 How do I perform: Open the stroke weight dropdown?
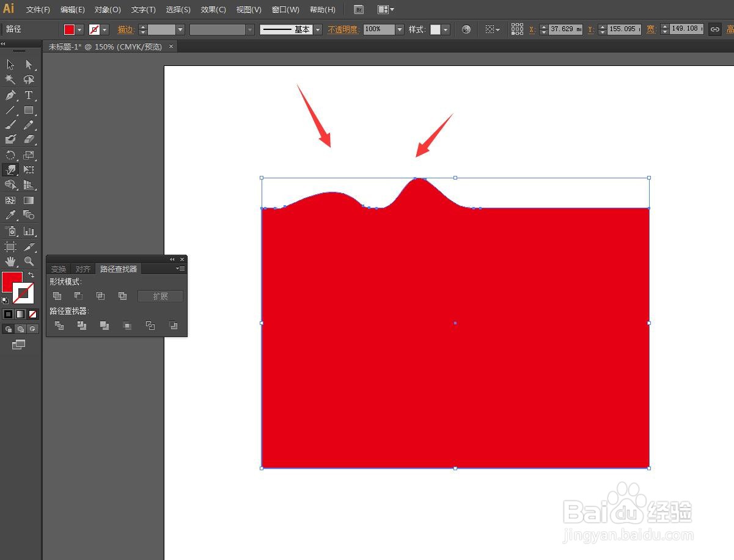coord(180,29)
